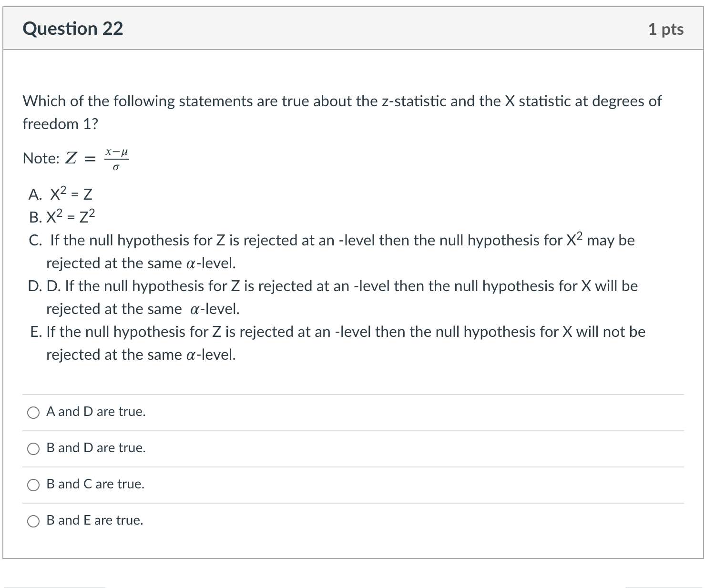Viewport: 705px width, 588px height.
Task: Click the answer text "A and D are true"
Action: pos(95,412)
